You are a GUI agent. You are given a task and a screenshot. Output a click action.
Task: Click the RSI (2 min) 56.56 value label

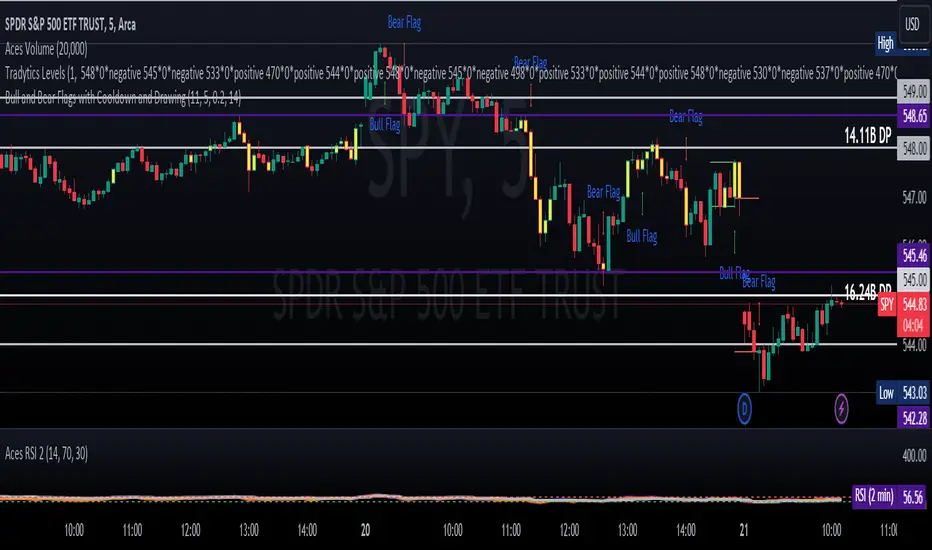tap(890, 496)
